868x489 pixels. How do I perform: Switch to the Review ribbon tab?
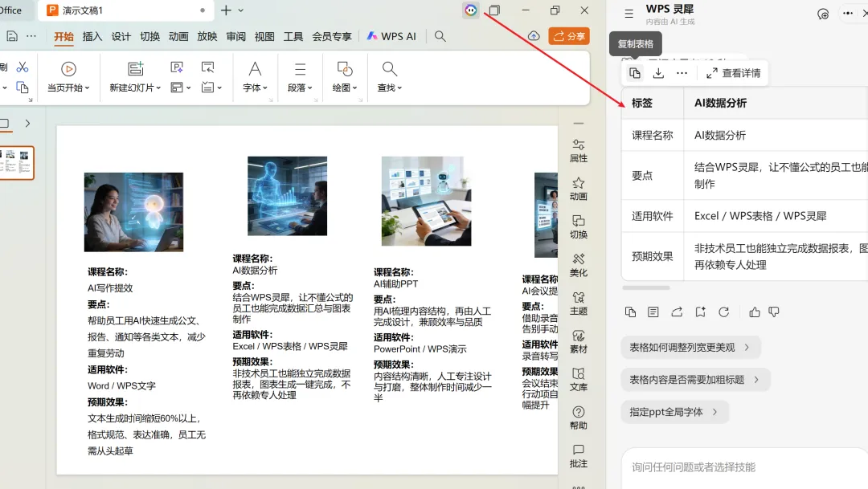(235, 36)
